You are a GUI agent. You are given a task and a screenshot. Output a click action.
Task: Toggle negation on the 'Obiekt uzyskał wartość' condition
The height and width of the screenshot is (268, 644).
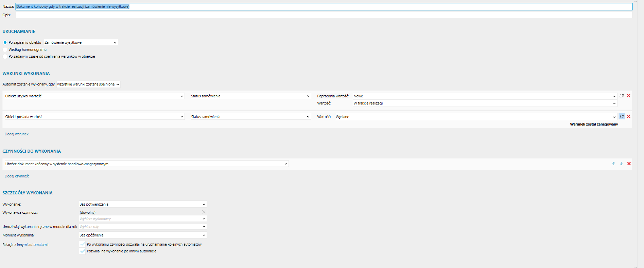coord(622,96)
